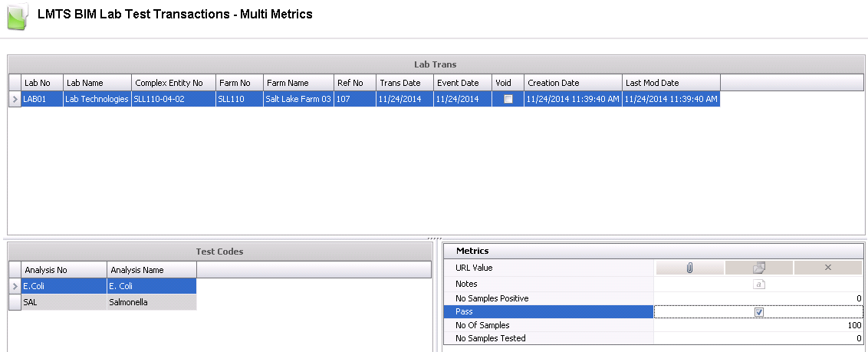Screen dimensions: 868x352
Task: Click the paperclip attach URL icon
Action: (689, 268)
